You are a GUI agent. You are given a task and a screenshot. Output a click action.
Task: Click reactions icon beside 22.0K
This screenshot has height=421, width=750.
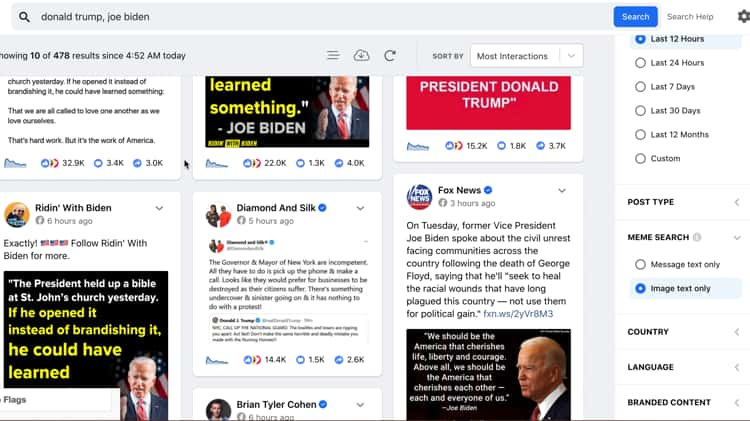(x=252, y=163)
